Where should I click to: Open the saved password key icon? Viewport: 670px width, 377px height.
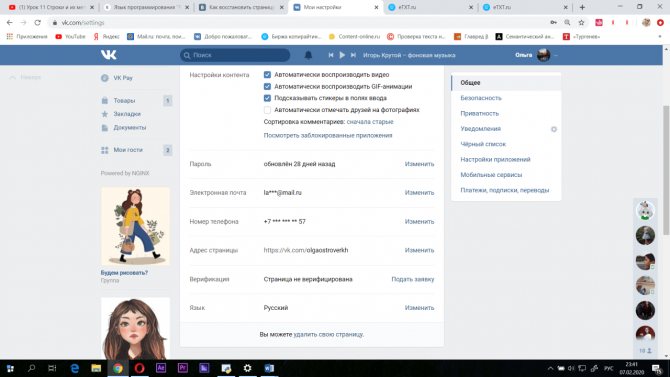tap(553, 23)
